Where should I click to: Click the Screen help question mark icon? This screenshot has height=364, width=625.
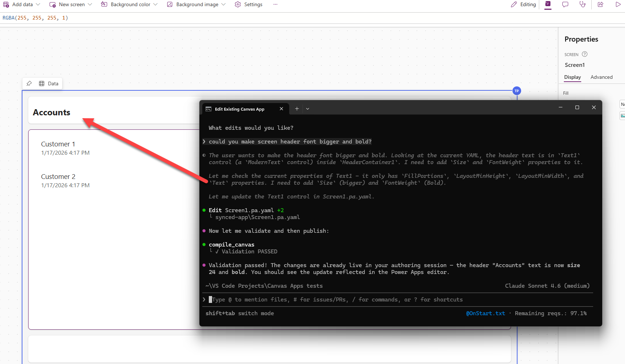[x=584, y=54]
